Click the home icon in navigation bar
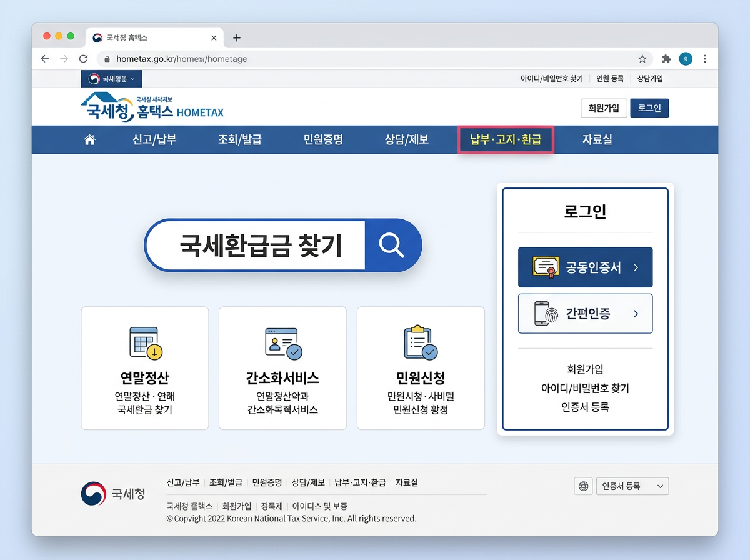 pyautogui.click(x=89, y=140)
